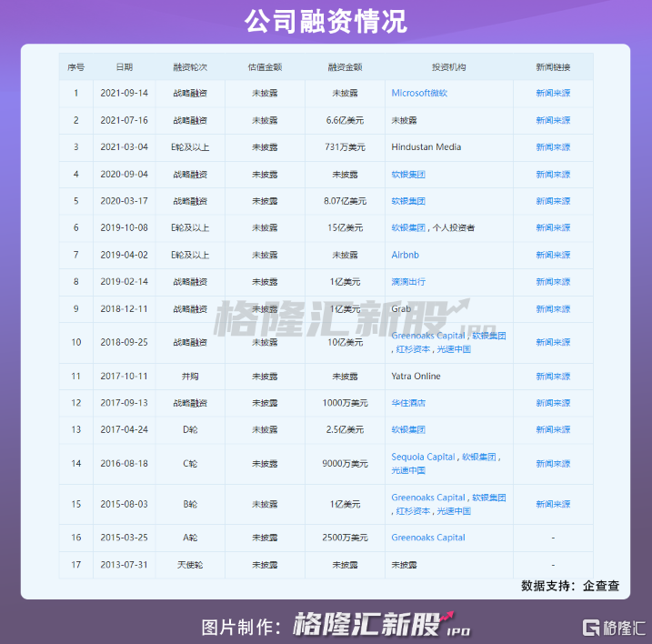Click the 序号 column header
Viewport: 652px width, 644px height.
click(75, 67)
